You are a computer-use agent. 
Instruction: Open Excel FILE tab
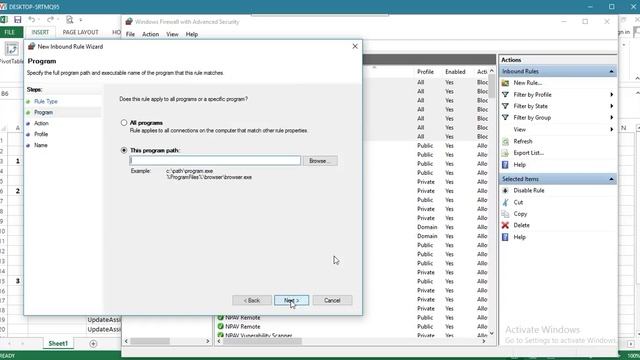point(9,32)
